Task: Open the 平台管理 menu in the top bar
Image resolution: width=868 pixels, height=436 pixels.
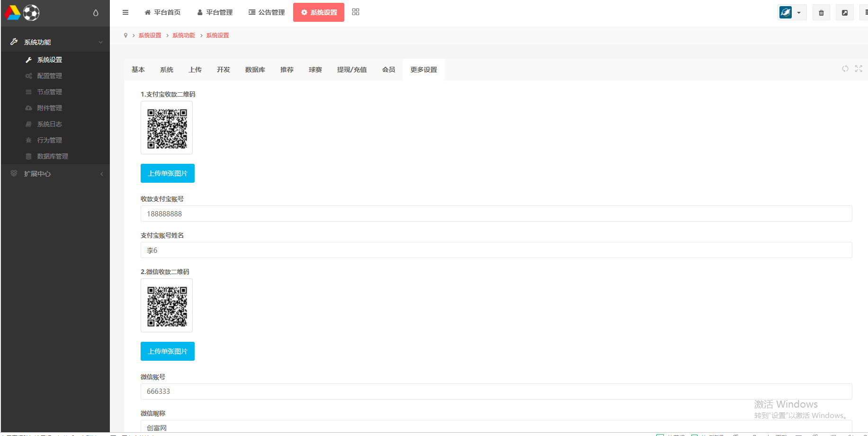Action: pos(215,12)
